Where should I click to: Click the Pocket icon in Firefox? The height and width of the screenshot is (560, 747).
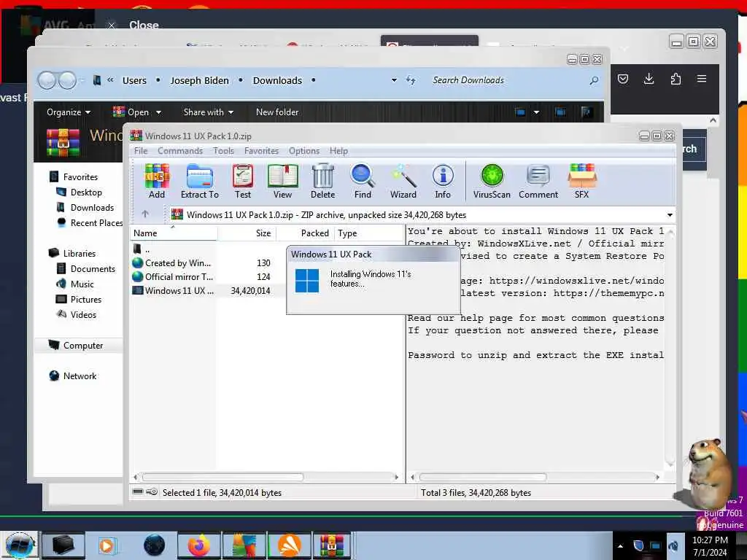(x=623, y=79)
